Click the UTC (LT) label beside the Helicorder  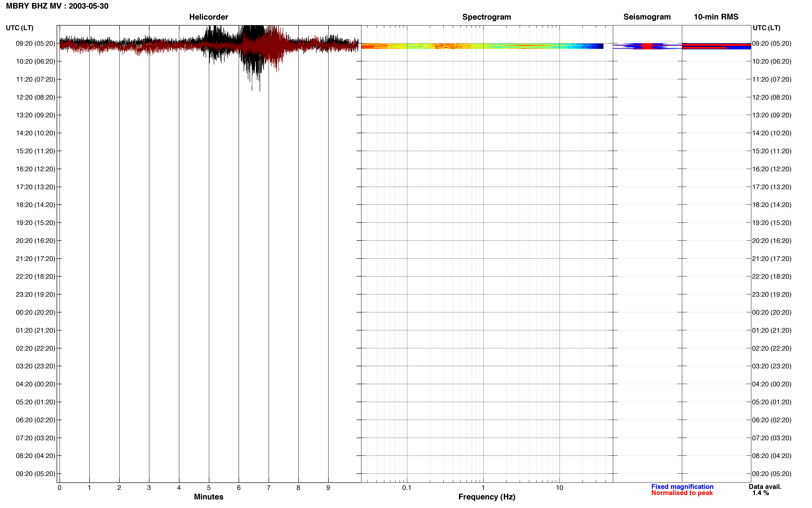click(x=19, y=28)
